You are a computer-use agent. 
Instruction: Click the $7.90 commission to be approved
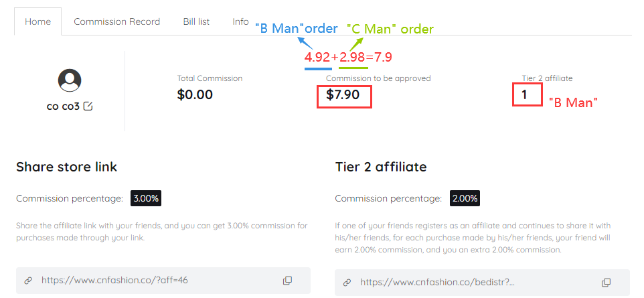343,95
